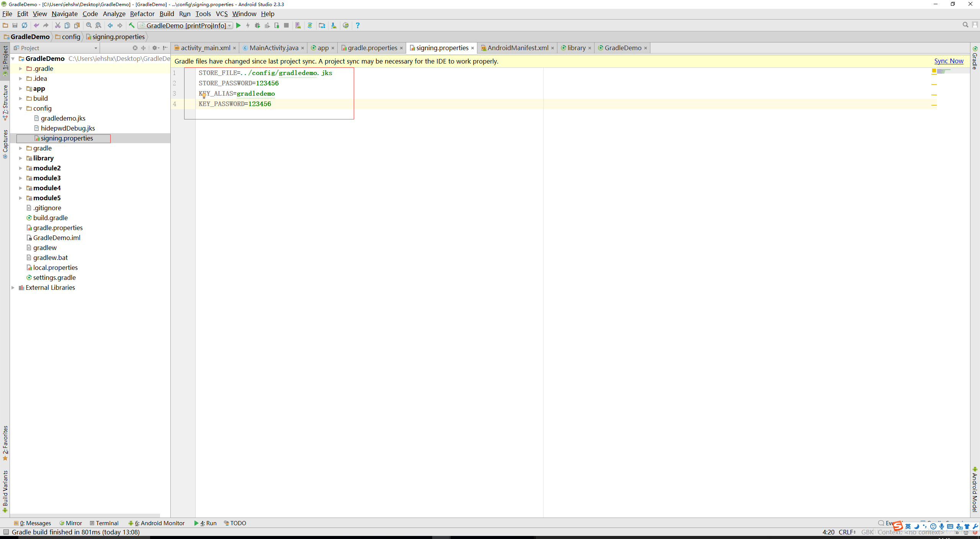
Task: Click the Find magnifier icon
Action: tap(89, 25)
